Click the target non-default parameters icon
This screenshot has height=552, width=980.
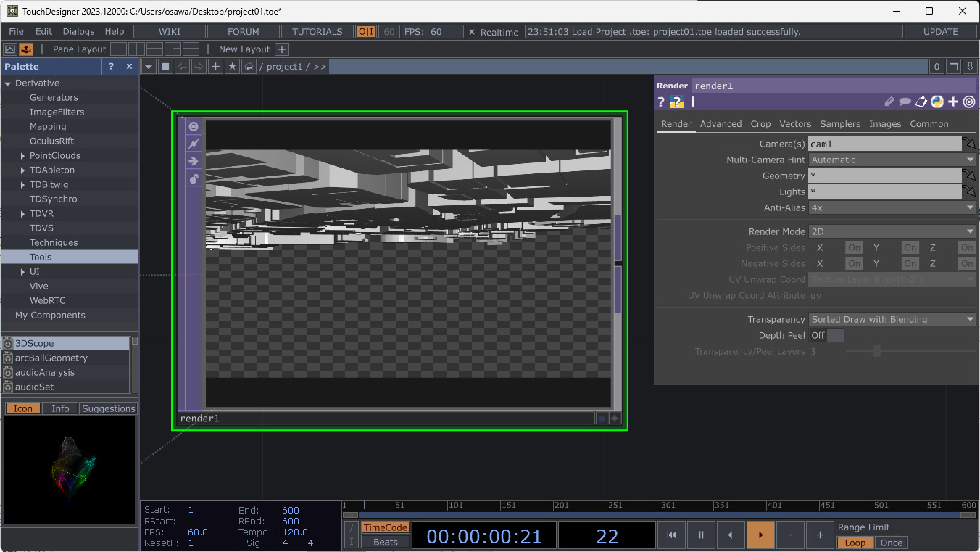pyautogui.click(x=969, y=102)
